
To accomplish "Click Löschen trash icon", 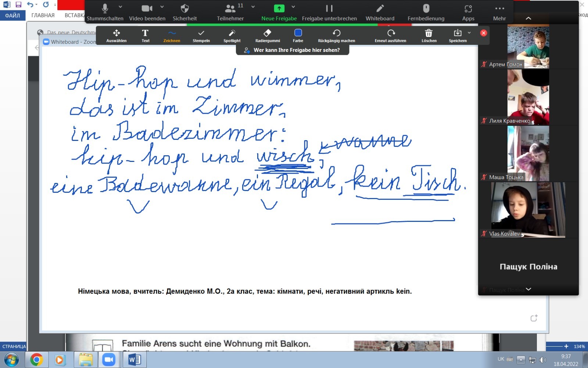I will pyautogui.click(x=429, y=36).
